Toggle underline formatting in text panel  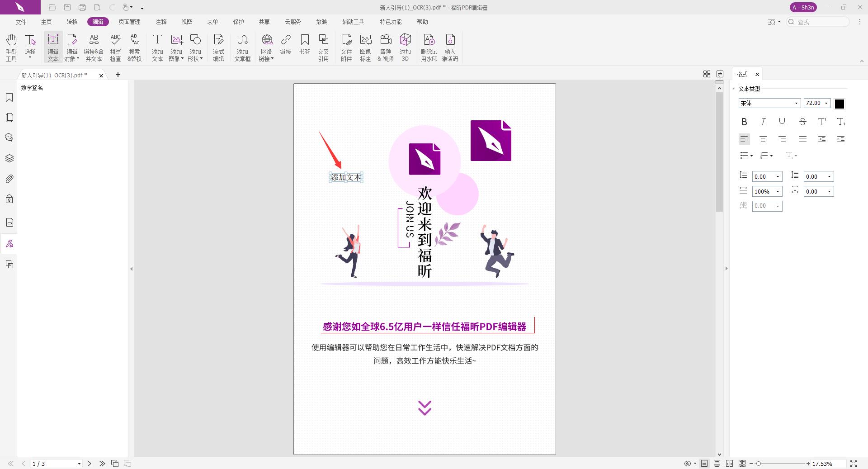click(x=781, y=122)
